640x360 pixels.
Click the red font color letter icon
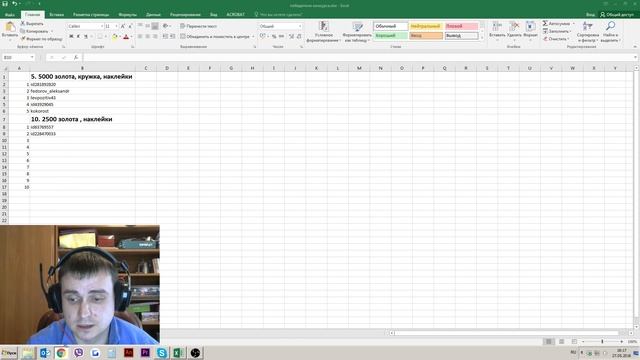tap(126, 37)
